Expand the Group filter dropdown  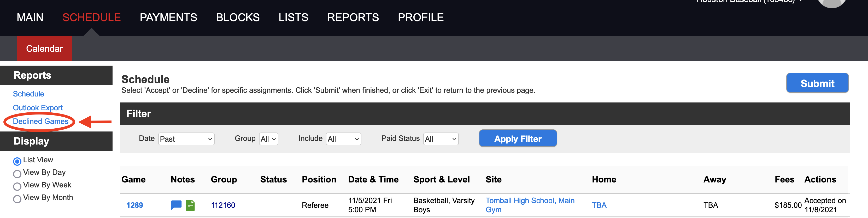[x=268, y=139]
